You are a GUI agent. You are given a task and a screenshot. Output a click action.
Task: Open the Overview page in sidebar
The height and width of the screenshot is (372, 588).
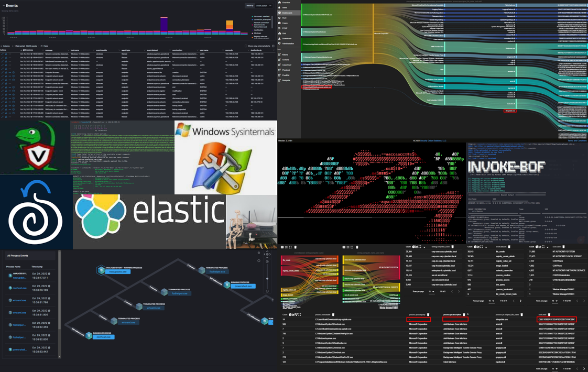click(286, 3)
